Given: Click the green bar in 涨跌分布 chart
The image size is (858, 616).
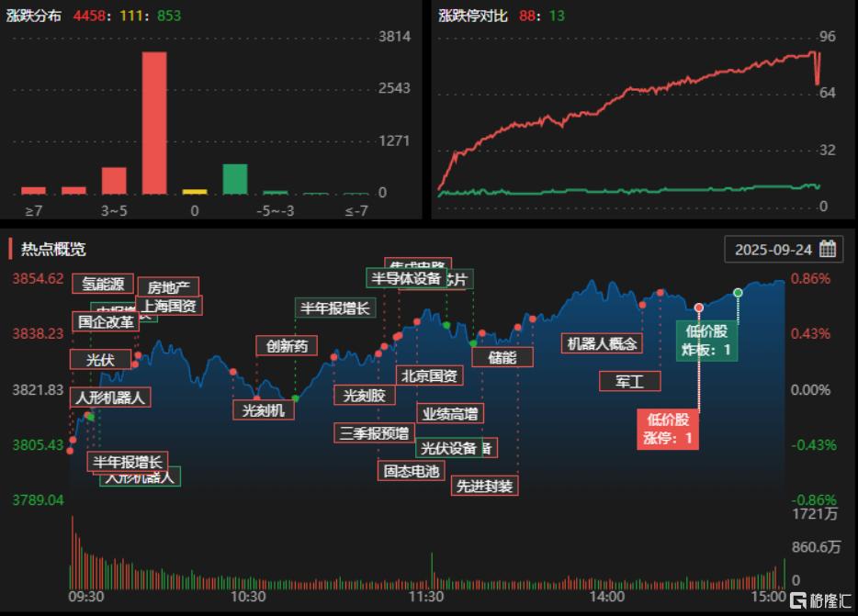Looking at the screenshot, I should point(235,179).
